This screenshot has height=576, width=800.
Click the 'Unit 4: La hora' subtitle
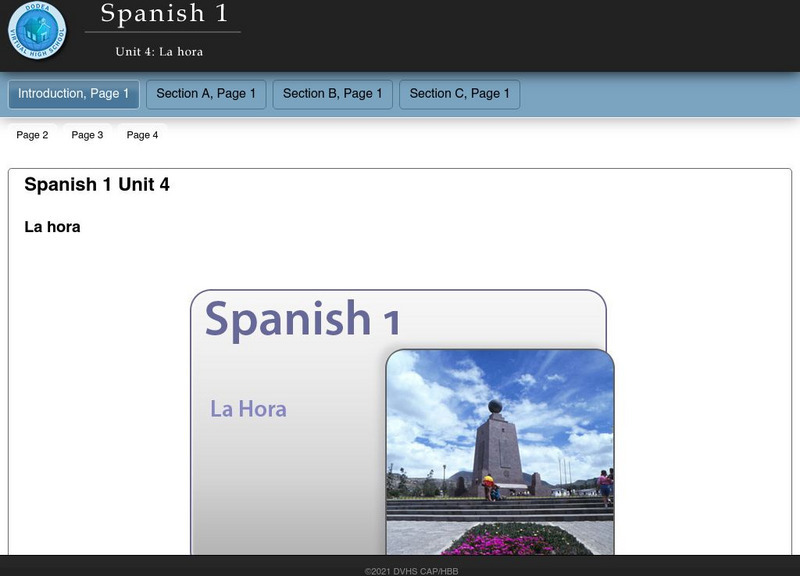tap(159, 51)
